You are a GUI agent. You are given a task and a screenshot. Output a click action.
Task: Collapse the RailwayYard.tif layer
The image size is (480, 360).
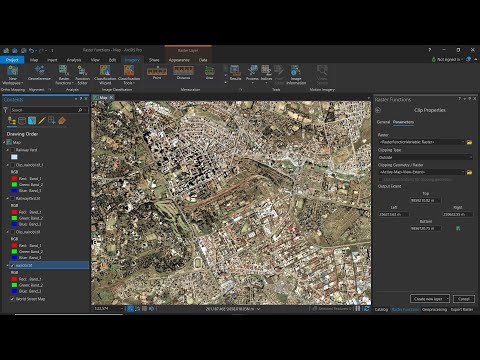click(8, 198)
